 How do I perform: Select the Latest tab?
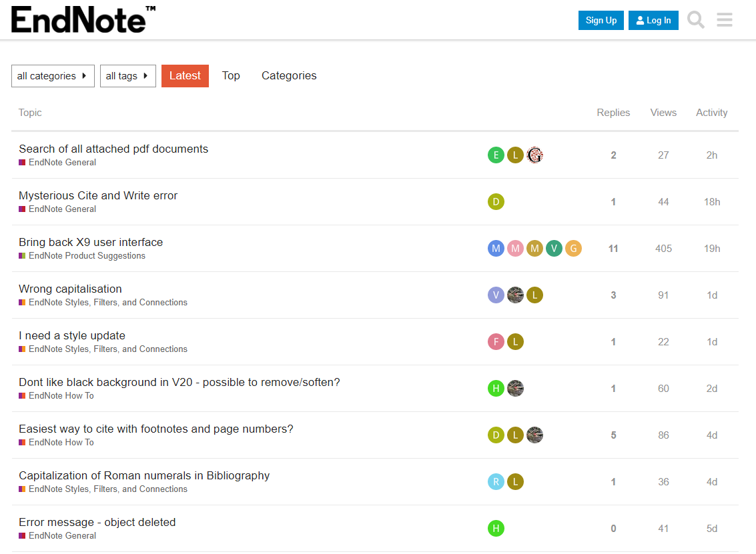pyautogui.click(x=185, y=75)
